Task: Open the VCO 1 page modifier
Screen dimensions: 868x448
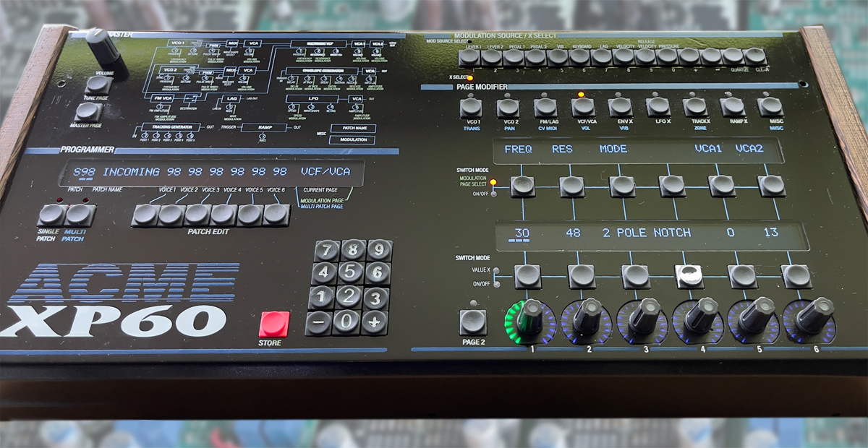Action: pyautogui.click(x=471, y=108)
